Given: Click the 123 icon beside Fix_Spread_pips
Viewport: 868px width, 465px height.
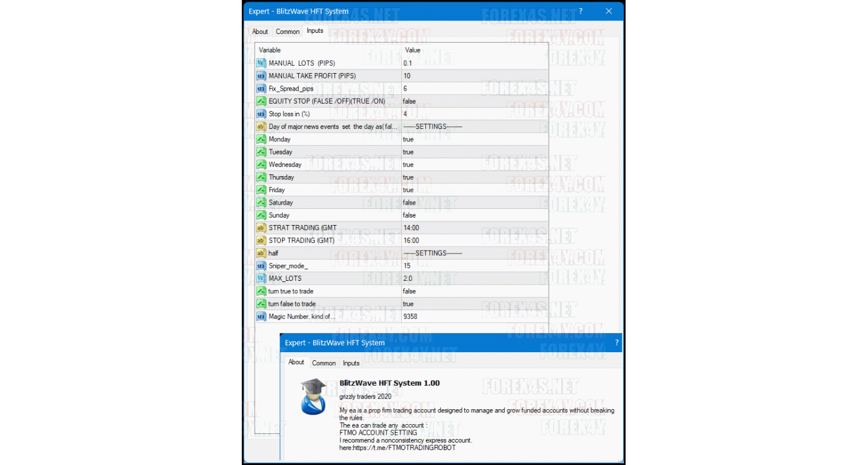Looking at the screenshot, I should click(260, 88).
